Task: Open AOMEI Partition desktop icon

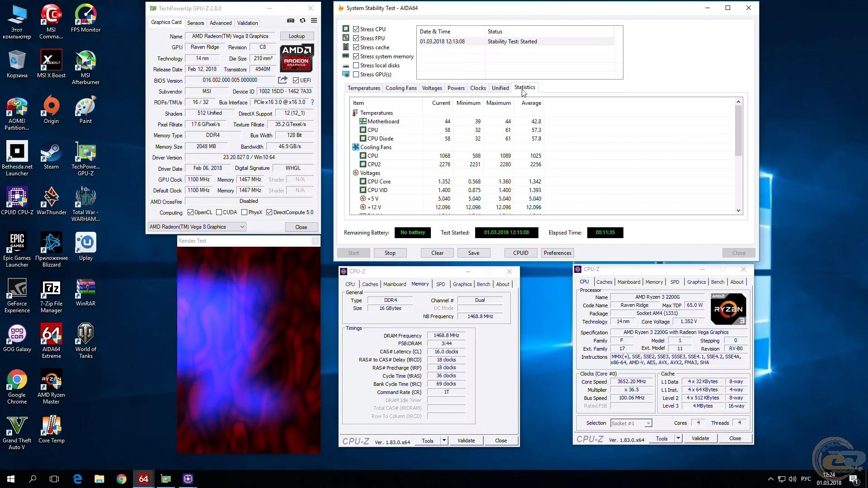Action: click(x=17, y=113)
